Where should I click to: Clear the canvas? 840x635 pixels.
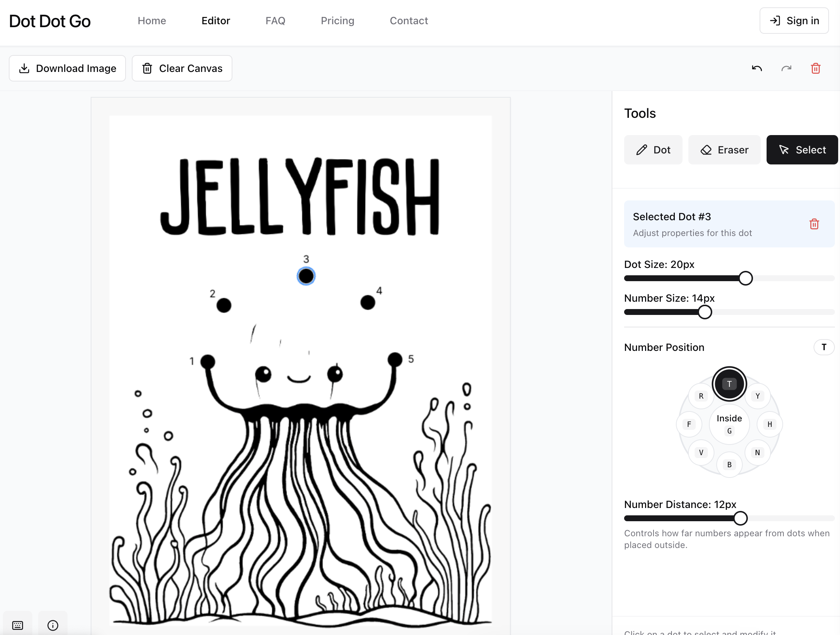pyautogui.click(x=182, y=68)
